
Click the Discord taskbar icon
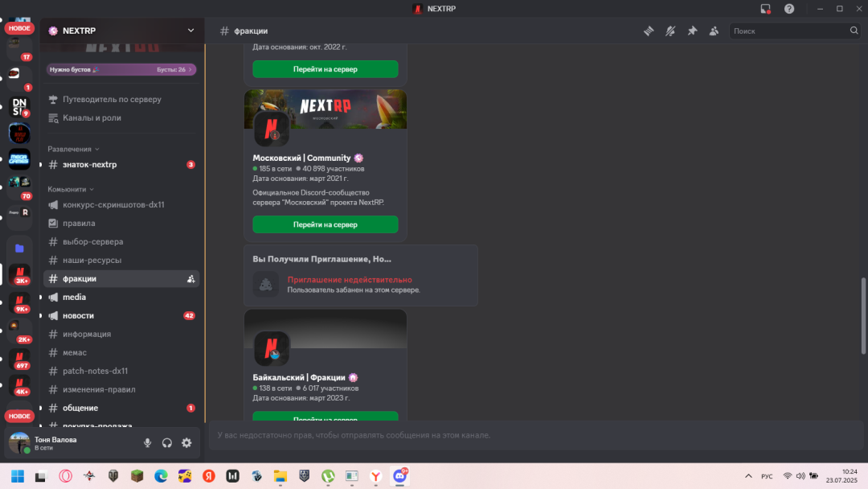pyautogui.click(x=399, y=476)
